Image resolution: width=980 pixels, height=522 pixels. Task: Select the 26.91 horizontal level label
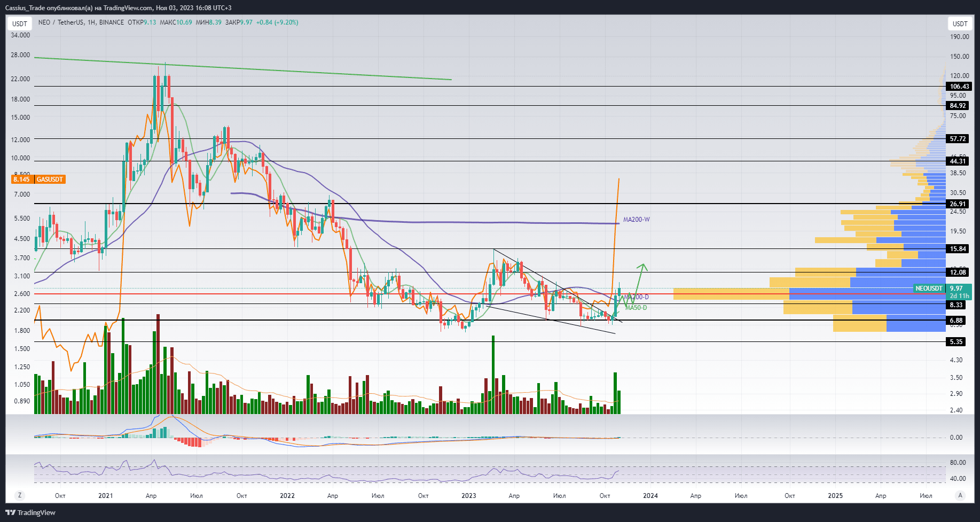pos(958,204)
